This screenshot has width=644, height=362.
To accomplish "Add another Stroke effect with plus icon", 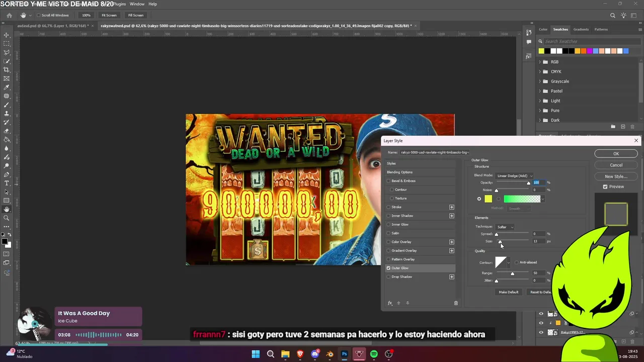I will (451, 207).
